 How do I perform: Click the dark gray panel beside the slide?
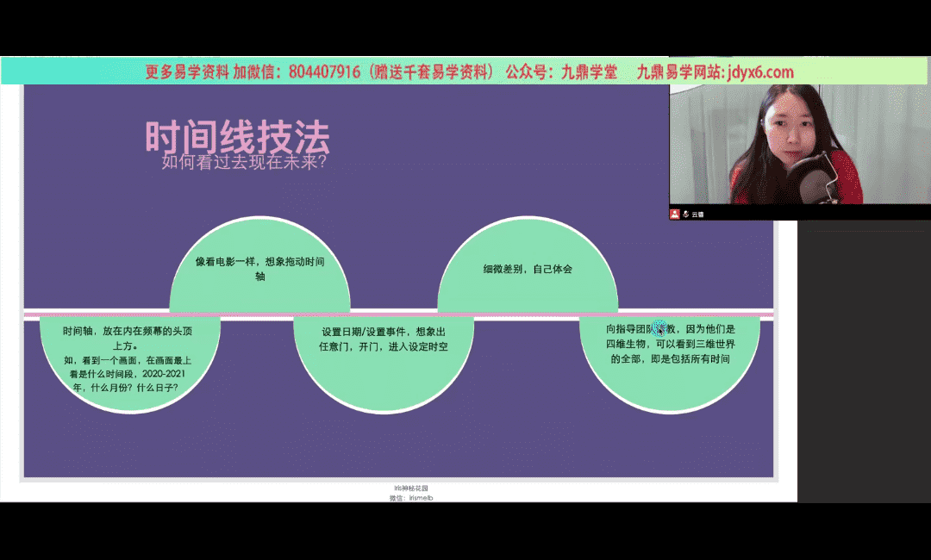[x=862, y=362]
